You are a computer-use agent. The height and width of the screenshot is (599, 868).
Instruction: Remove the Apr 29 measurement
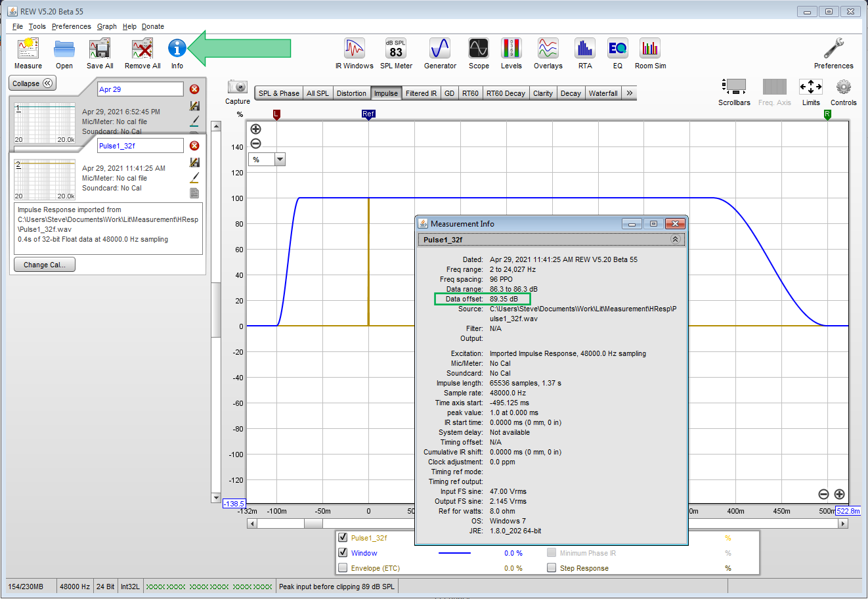tap(194, 89)
